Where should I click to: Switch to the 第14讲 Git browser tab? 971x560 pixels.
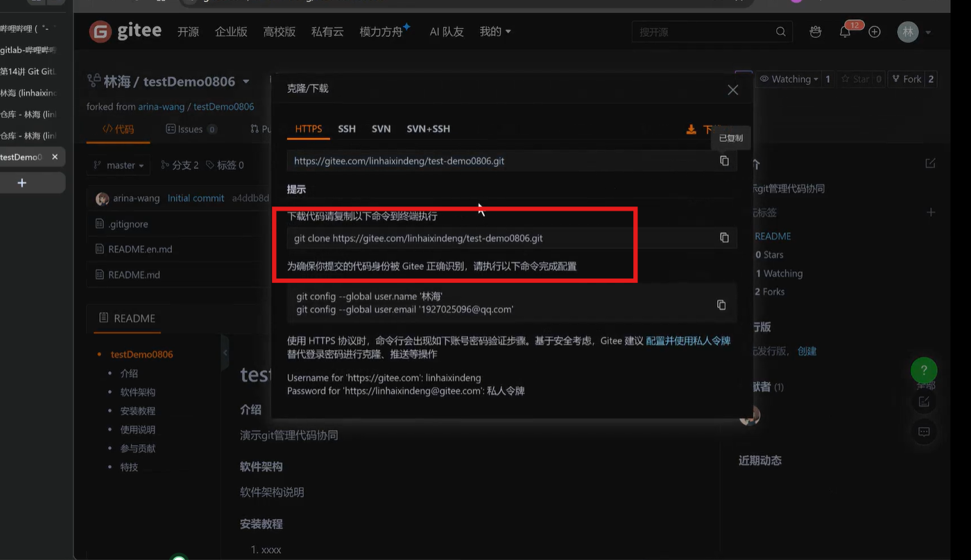pos(28,71)
